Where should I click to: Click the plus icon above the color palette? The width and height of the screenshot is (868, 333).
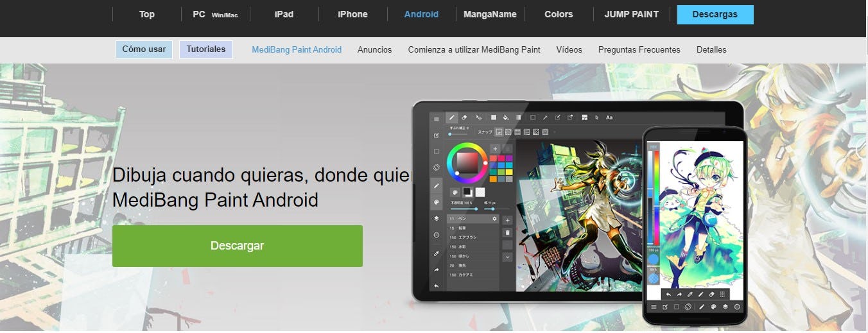(x=495, y=148)
